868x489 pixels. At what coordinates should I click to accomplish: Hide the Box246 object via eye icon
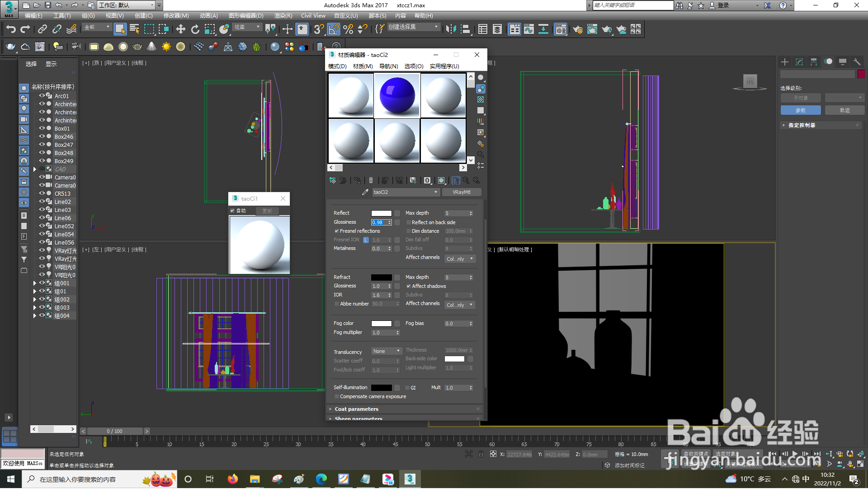tap(42, 136)
